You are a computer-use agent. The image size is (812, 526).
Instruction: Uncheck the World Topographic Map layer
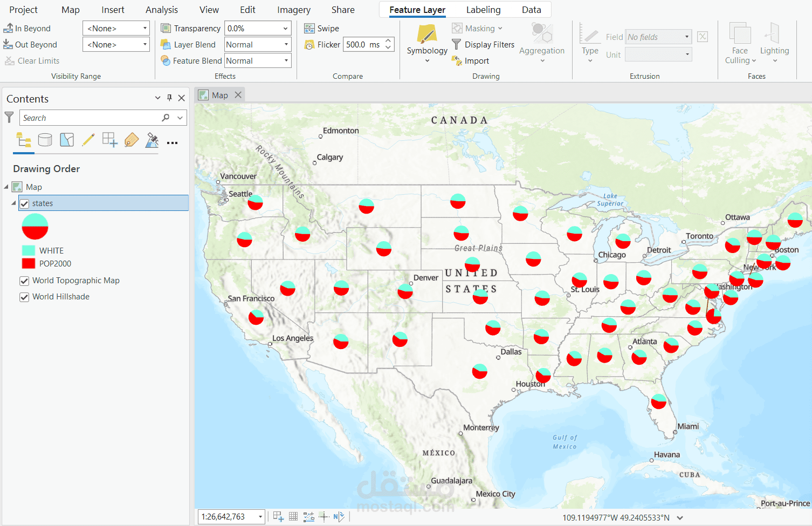tap(24, 281)
